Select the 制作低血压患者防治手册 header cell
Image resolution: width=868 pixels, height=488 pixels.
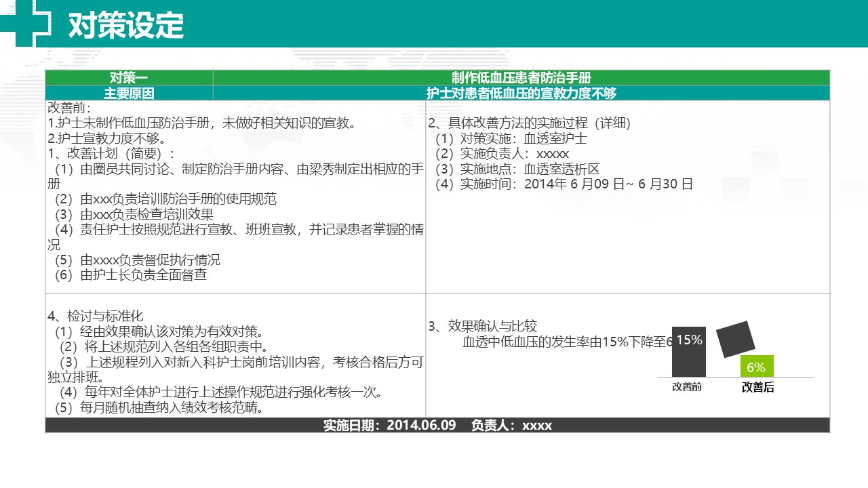[521, 78]
